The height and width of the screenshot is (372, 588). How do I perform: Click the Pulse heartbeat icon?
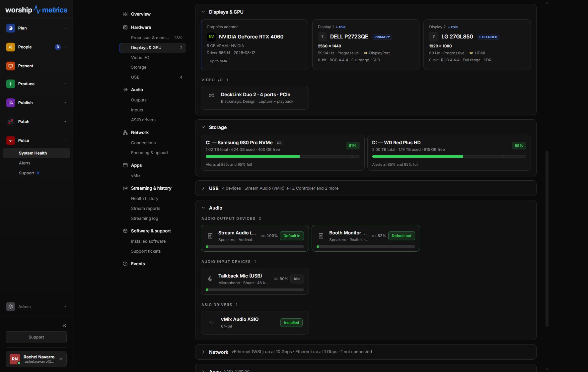point(11,141)
